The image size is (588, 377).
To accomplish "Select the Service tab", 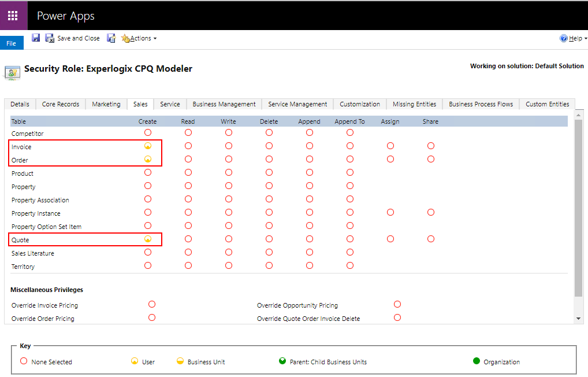I will (170, 104).
